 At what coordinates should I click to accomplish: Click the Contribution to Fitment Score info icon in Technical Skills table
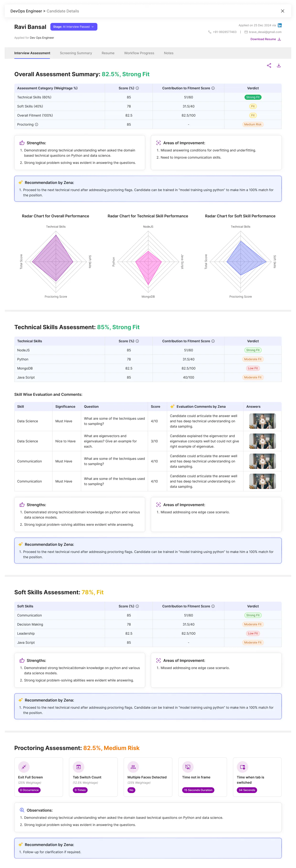click(x=213, y=341)
